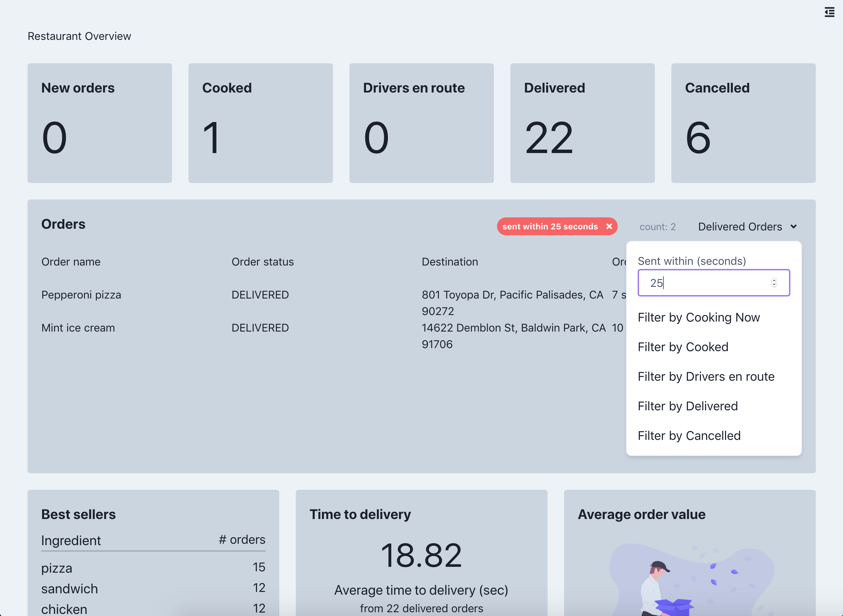Image resolution: width=843 pixels, height=616 pixels.
Task: Click the 'Sent within (seconds)' label
Action: tap(692, 261)
